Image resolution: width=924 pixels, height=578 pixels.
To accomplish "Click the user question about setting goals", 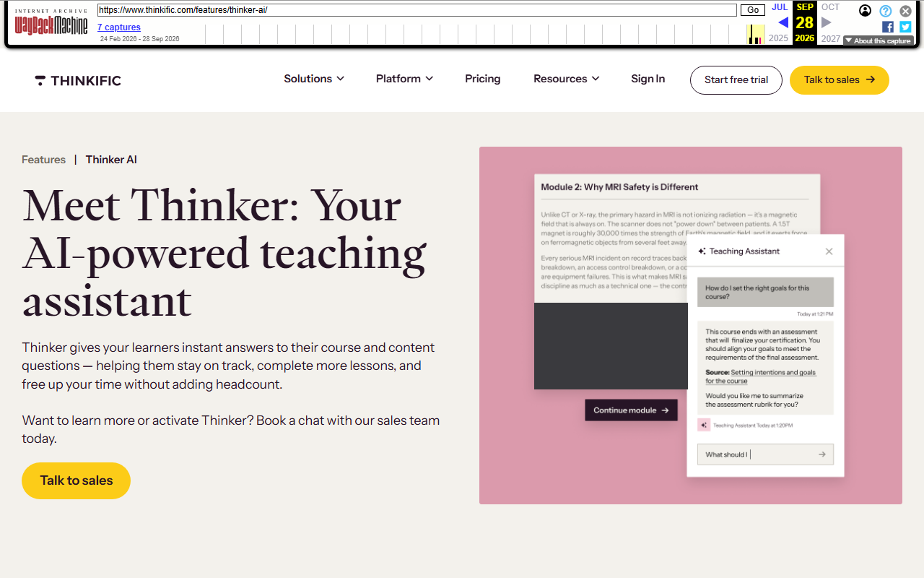I will coord(765,292).
